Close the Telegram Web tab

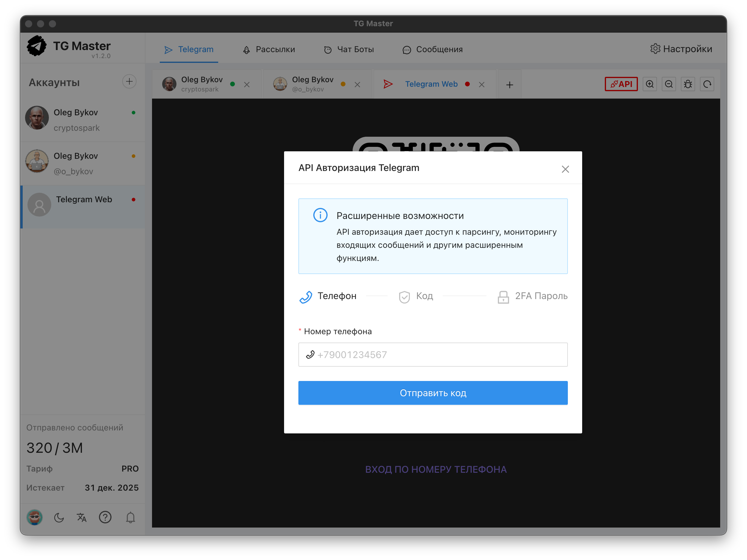coord(482,85)
